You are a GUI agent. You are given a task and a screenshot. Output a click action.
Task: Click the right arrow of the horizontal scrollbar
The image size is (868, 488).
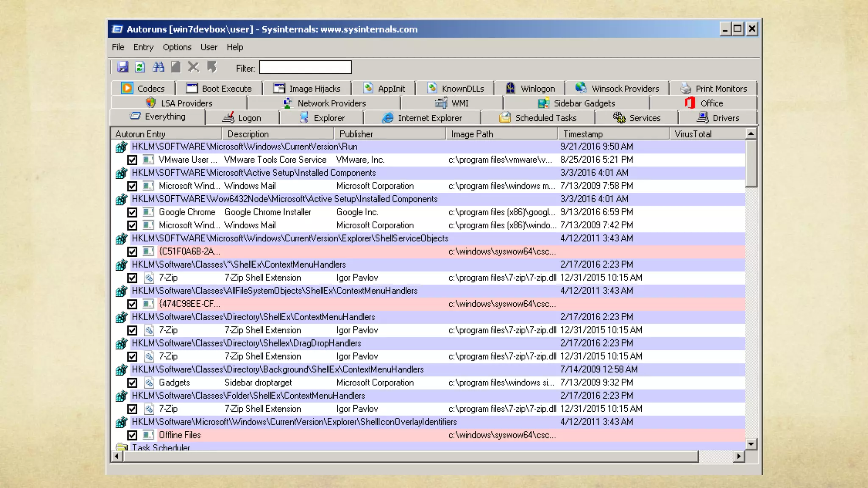tap(739, 457)
